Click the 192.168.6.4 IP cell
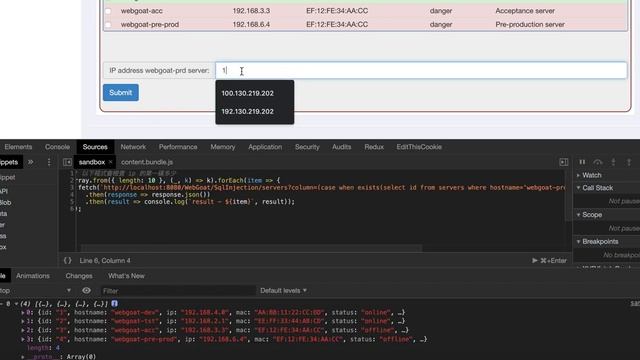 (x=251, y=24)
